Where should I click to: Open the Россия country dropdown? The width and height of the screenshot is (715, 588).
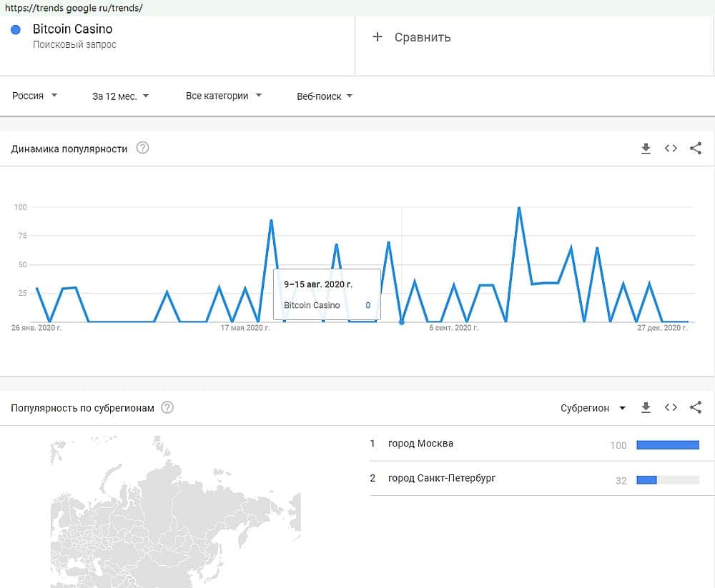[34, 96]
